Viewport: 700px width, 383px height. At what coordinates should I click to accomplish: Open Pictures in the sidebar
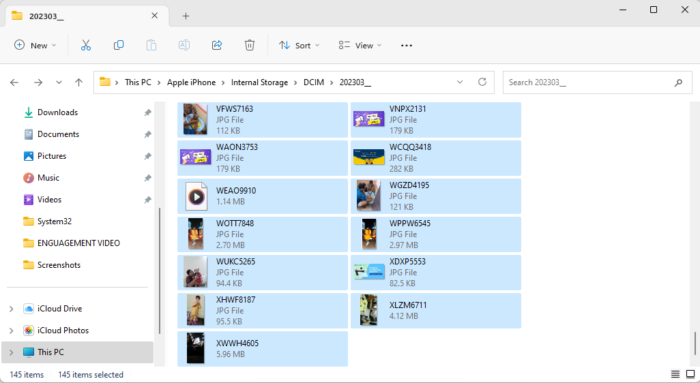pos(52,156)
